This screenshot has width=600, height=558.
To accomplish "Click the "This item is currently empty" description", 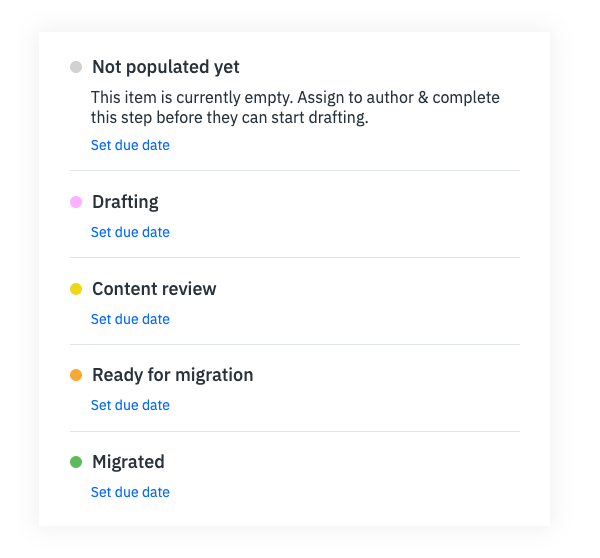I will pos(295,107).
